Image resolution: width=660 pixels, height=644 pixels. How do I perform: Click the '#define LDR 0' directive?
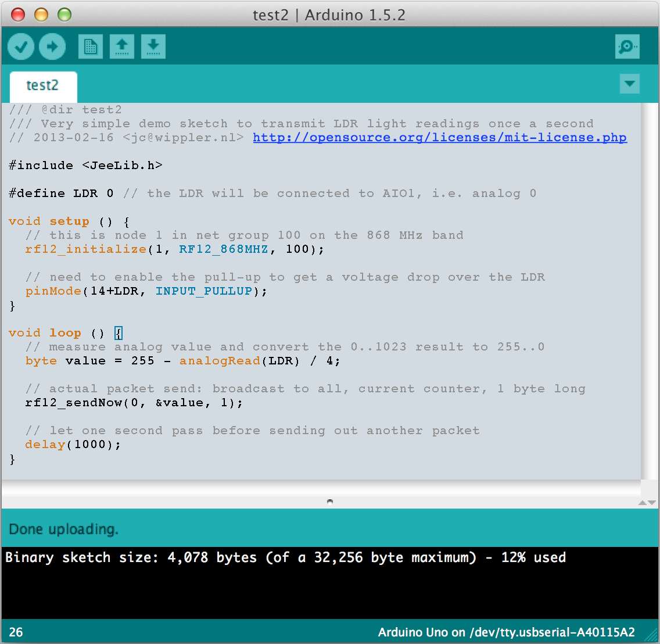61,194
